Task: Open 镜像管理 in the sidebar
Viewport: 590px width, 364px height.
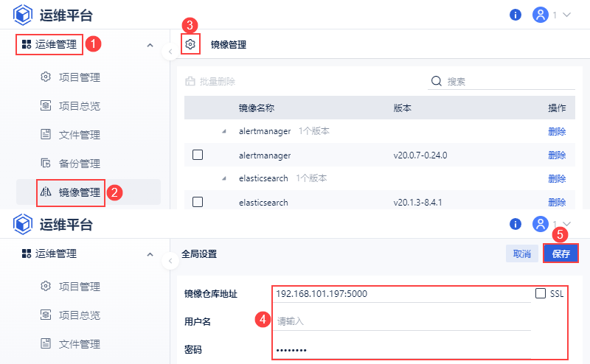Action: (x=79, y=192)
